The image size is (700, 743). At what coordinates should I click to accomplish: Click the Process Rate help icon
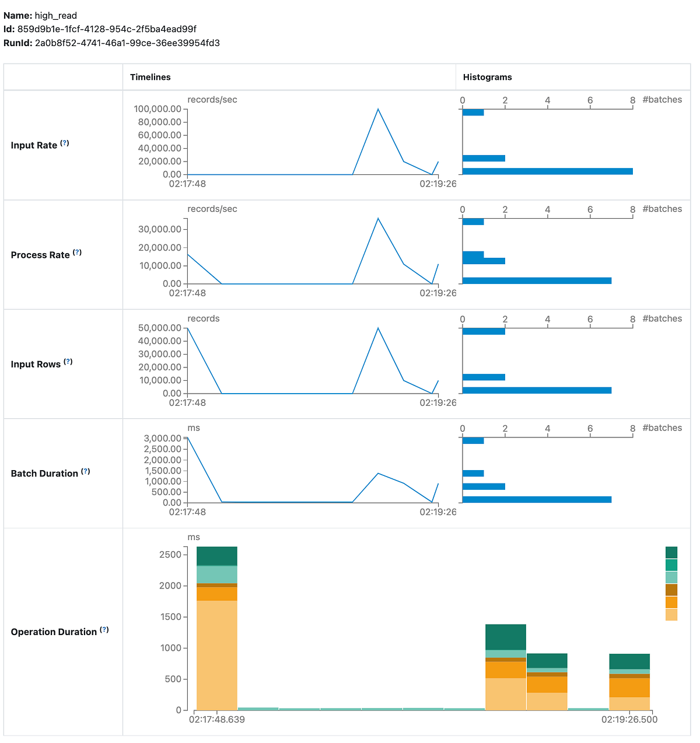pos(78,252)
